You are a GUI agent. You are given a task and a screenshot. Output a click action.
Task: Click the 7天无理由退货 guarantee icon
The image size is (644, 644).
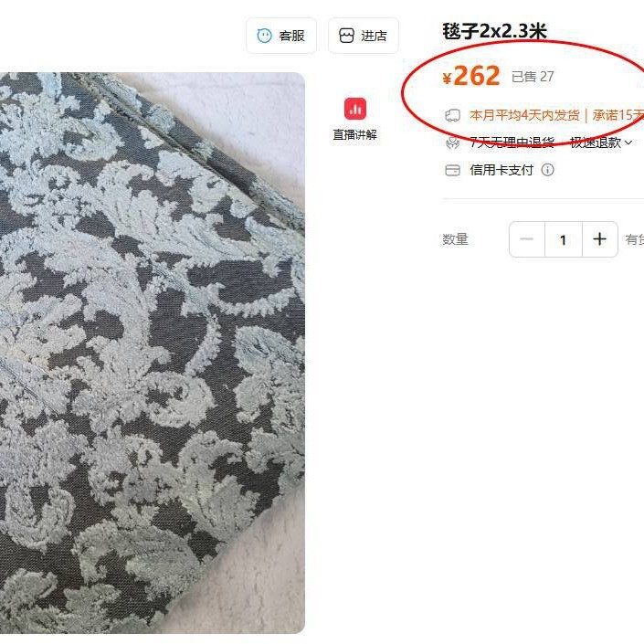pyautogui.click(x=452, y=143)
